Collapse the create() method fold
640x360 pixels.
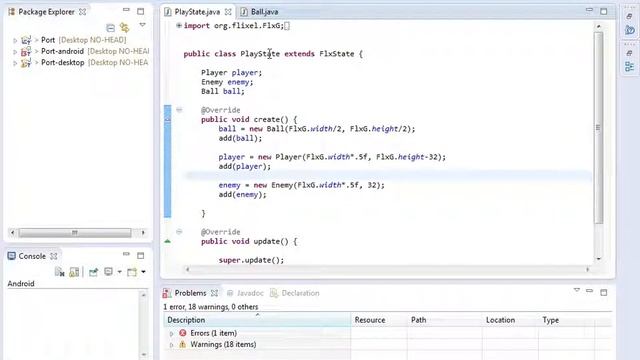pyautogui.click(x=179, y=109)
